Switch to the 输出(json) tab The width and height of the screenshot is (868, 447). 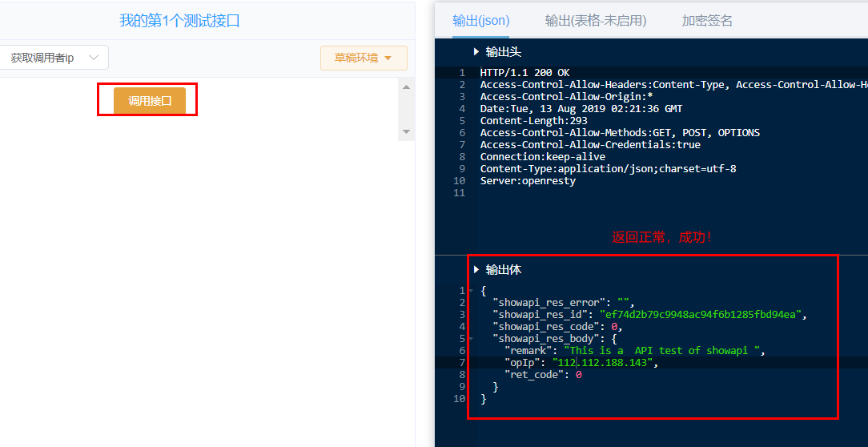480,21
